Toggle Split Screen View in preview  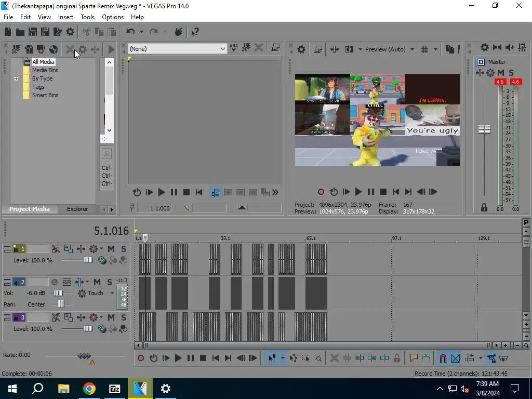coord(349,49)
